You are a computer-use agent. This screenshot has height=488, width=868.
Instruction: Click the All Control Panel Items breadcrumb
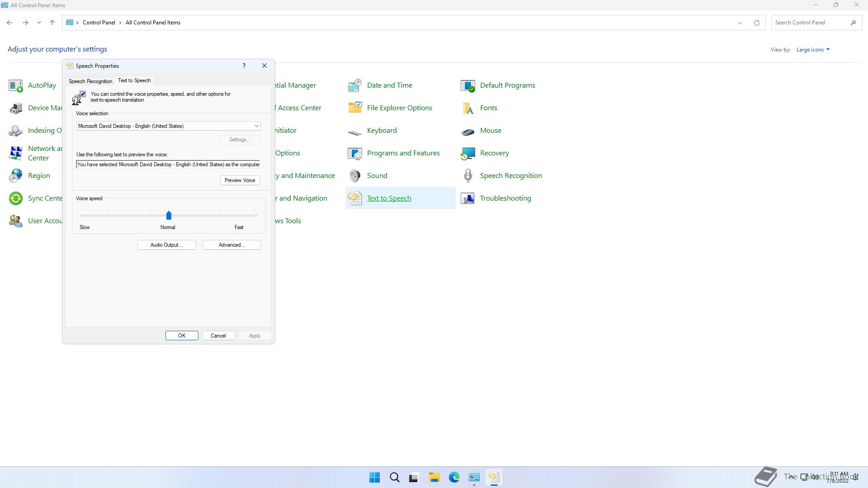click(153, 23)
